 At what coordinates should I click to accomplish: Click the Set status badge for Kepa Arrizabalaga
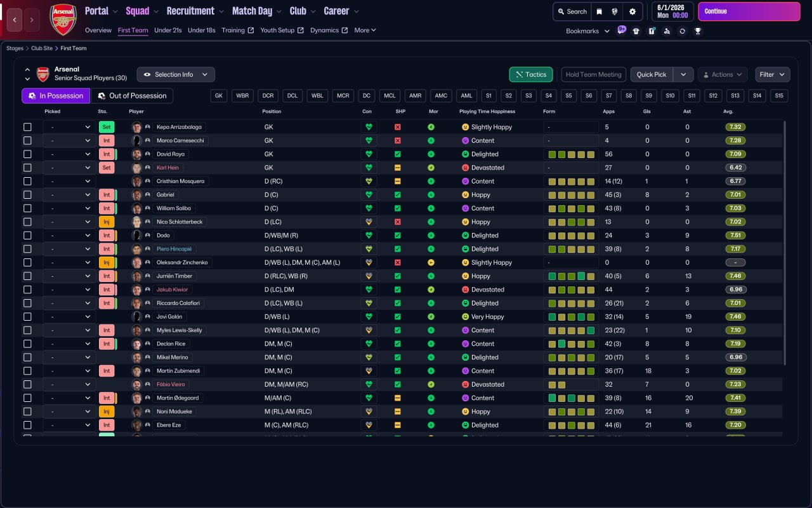(107, 127)
